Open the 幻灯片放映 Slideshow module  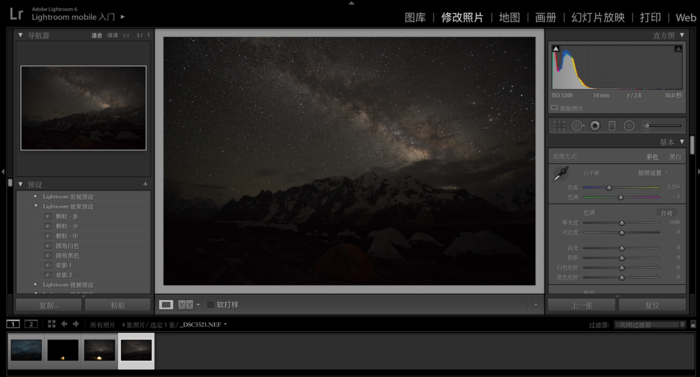(598, 17)
